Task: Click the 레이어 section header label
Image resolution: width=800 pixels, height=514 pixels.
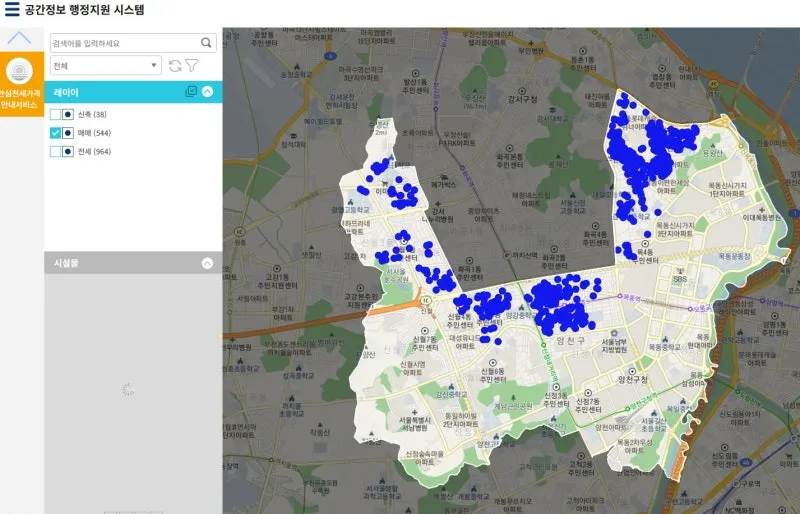Action: 67,92
